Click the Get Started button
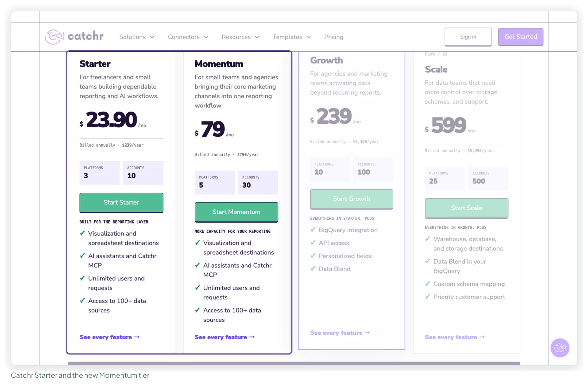The image size is (588, 385). [x=520, y=37]
